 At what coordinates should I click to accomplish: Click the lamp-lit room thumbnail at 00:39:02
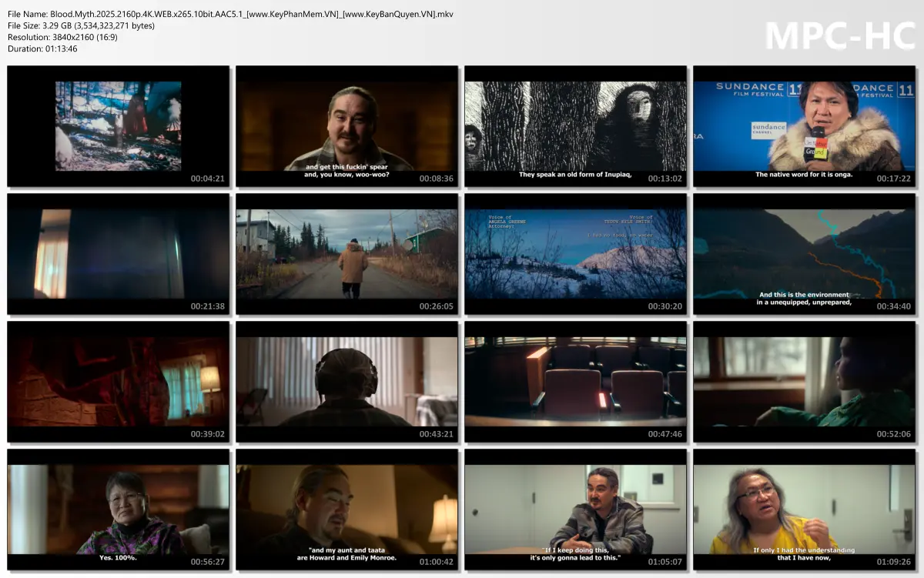(x=118, y=383)
